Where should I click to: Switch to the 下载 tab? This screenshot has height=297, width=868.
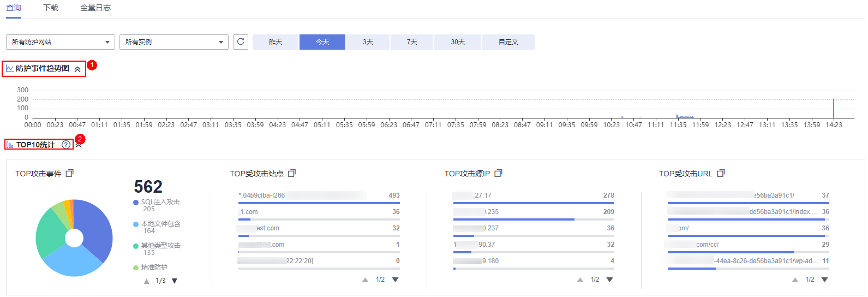[51, 8]
